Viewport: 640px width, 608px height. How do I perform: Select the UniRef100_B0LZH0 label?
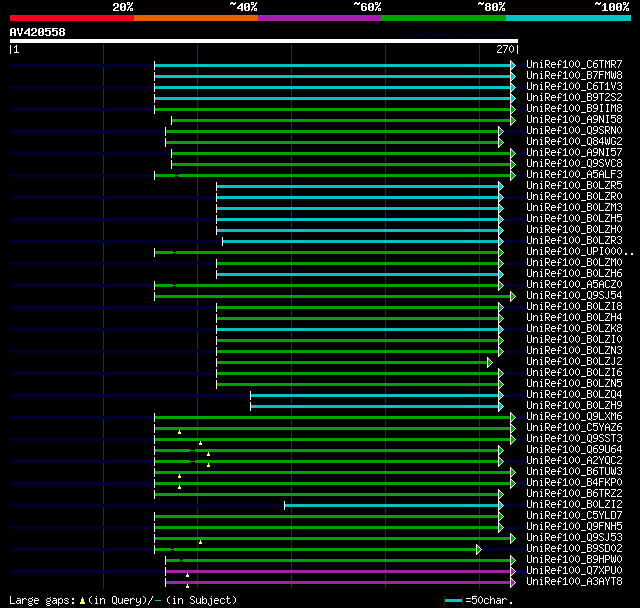pyautogui.click(x=574, y=230)
